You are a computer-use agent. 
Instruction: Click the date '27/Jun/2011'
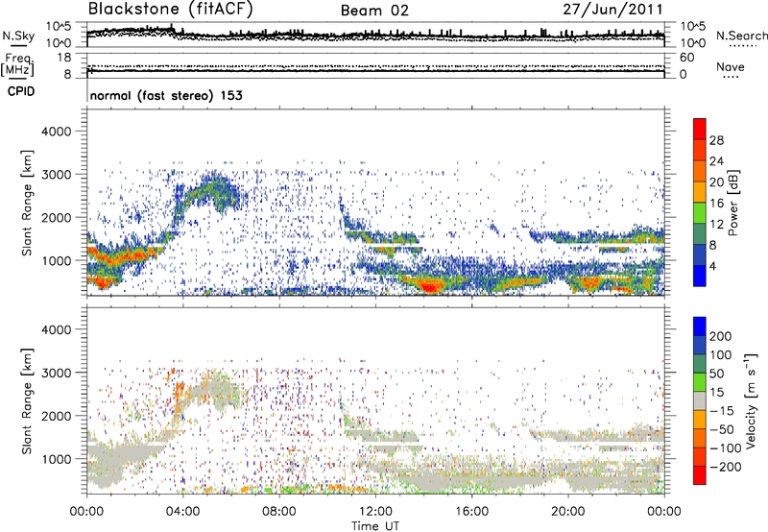(612, 10)
